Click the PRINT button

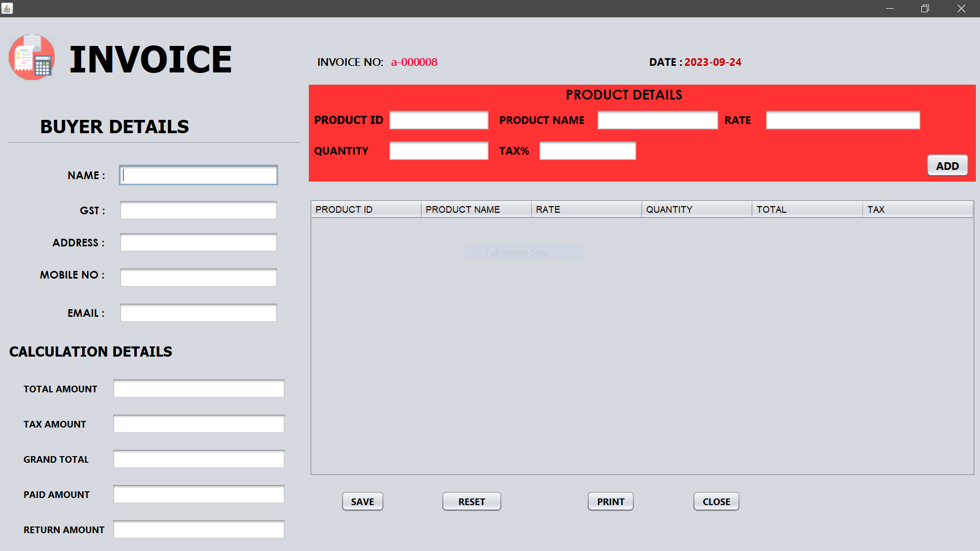(610, 501)
